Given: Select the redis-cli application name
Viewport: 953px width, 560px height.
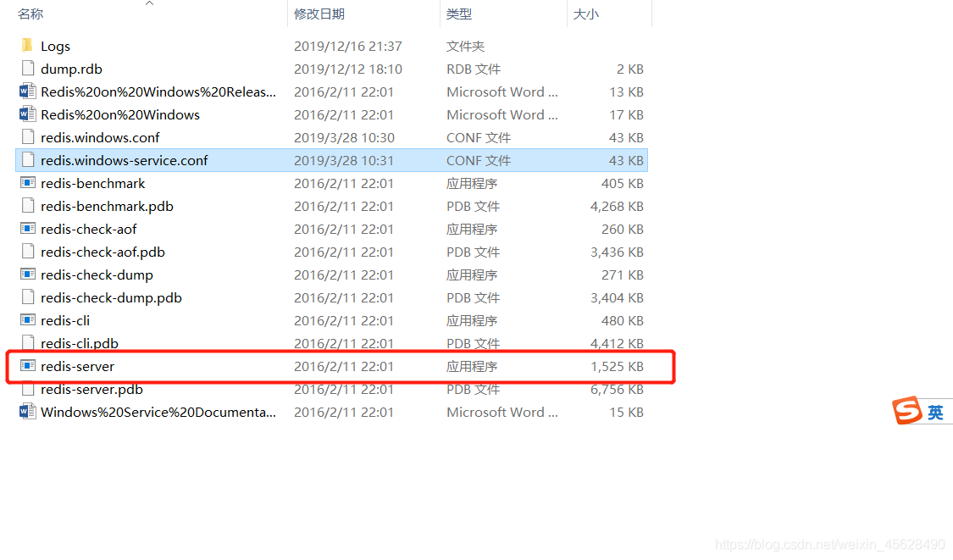Looking at the screenshot, I should tap(65, 320).
